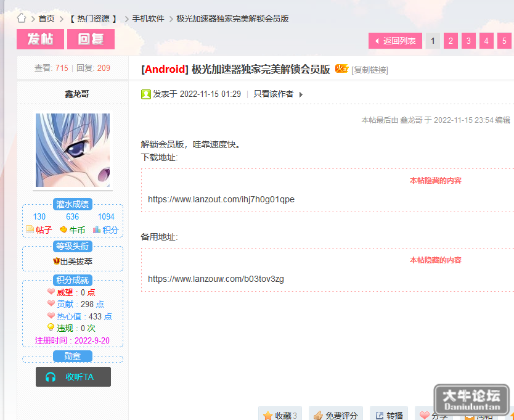Open lanzout.com download link
This screenshot has height=420, width=514.
pos(221,199)
